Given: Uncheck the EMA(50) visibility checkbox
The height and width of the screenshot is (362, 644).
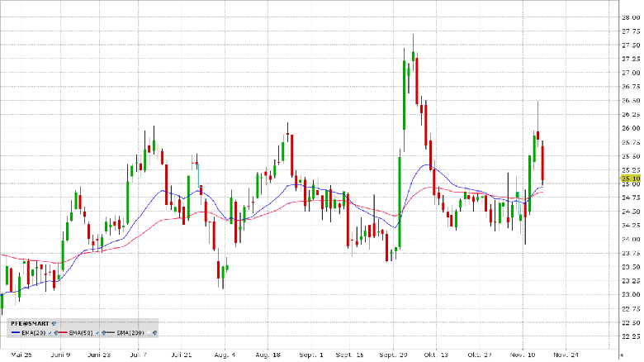Looking at the screenshot, I should (97, 332).
